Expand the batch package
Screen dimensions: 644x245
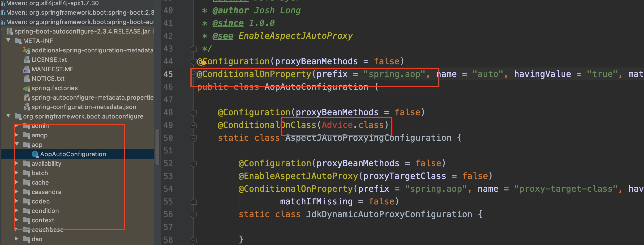point(17,173)
